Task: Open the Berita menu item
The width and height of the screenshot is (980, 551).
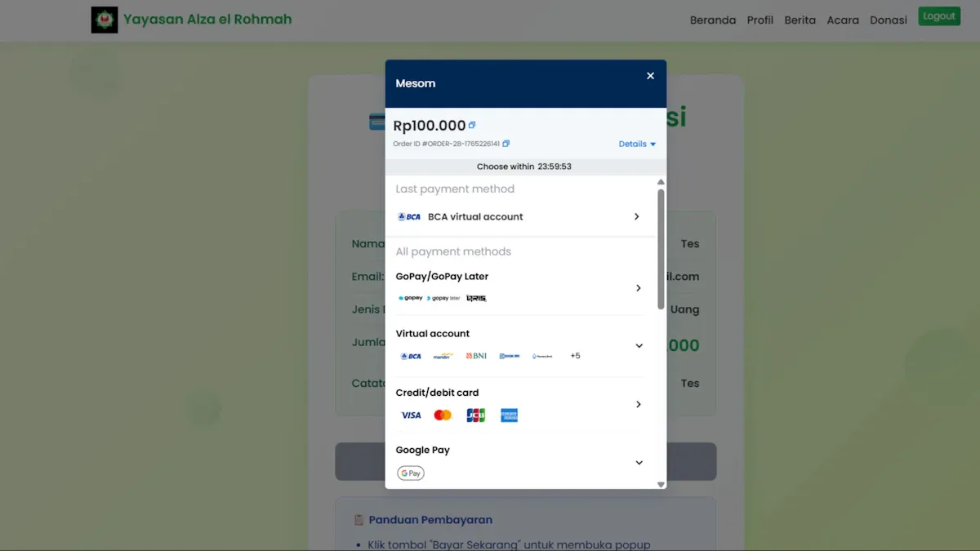Action: [800, 20]
